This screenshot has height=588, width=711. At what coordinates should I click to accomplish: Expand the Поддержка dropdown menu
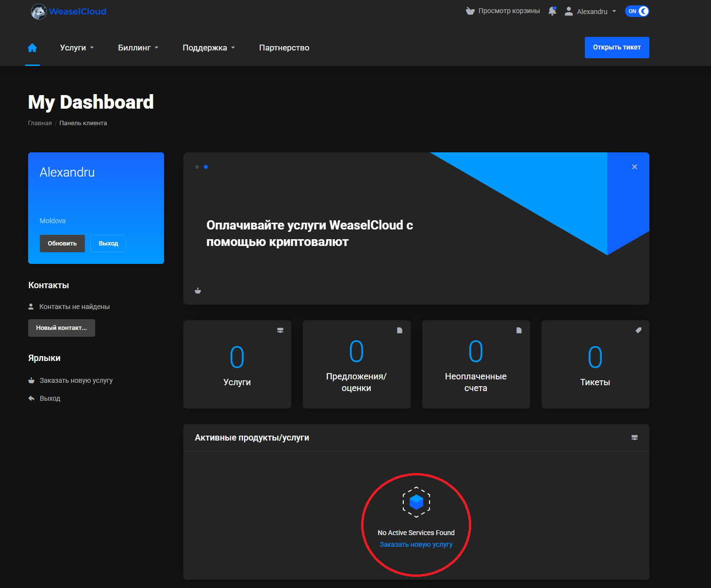click(x=209, y=48)
